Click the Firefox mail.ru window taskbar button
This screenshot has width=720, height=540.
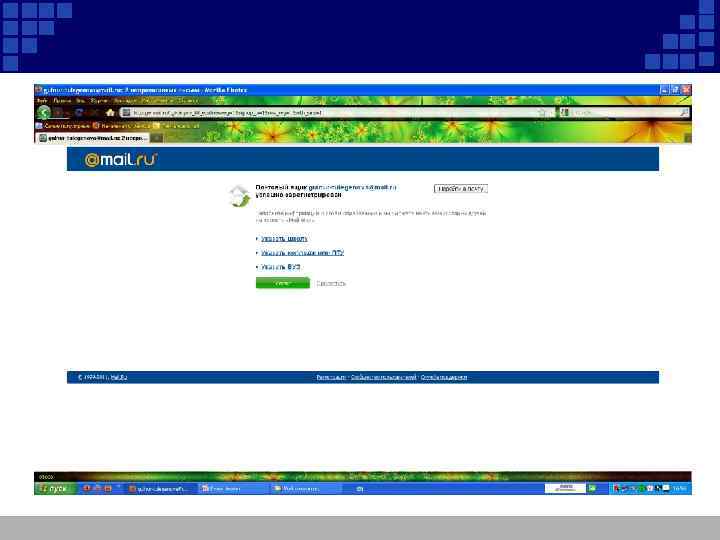click(x=160, y=489)
